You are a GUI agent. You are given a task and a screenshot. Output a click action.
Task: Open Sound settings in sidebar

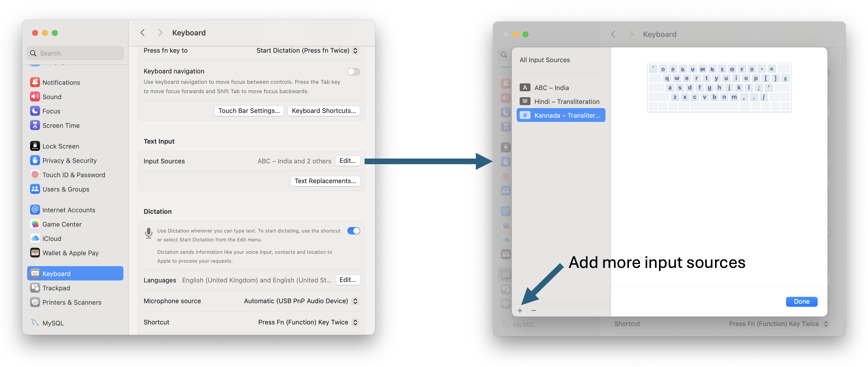(x=75, y=97)
